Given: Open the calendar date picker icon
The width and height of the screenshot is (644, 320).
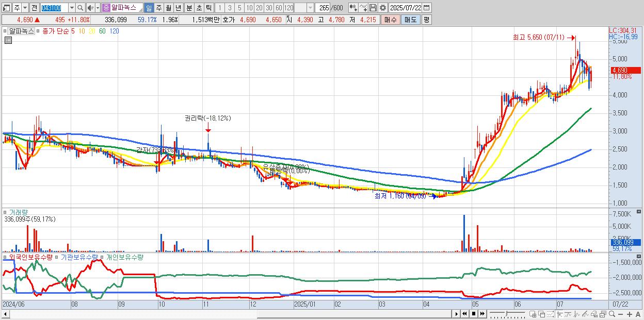Looking at the screenshot, I should click(426, 8).
